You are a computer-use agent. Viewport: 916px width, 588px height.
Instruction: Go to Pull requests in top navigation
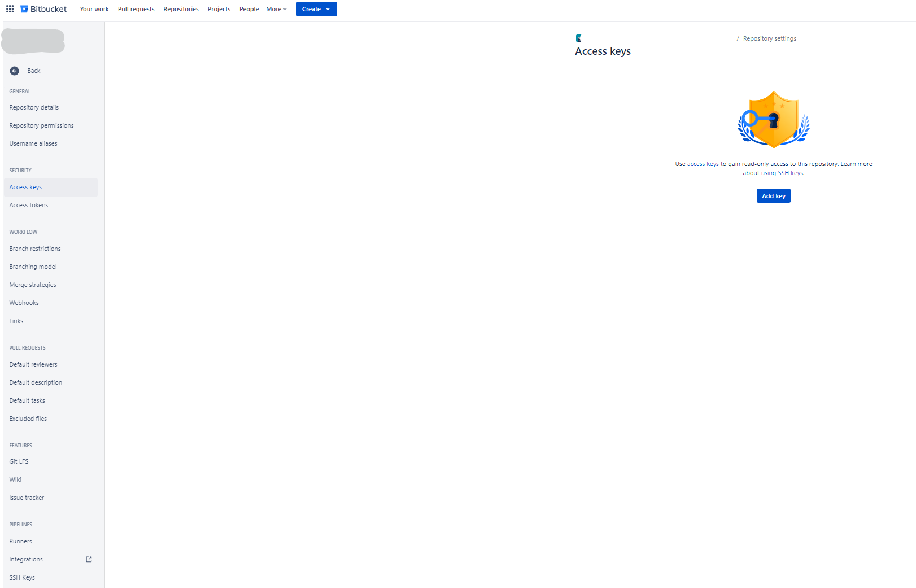pos(136,9)
